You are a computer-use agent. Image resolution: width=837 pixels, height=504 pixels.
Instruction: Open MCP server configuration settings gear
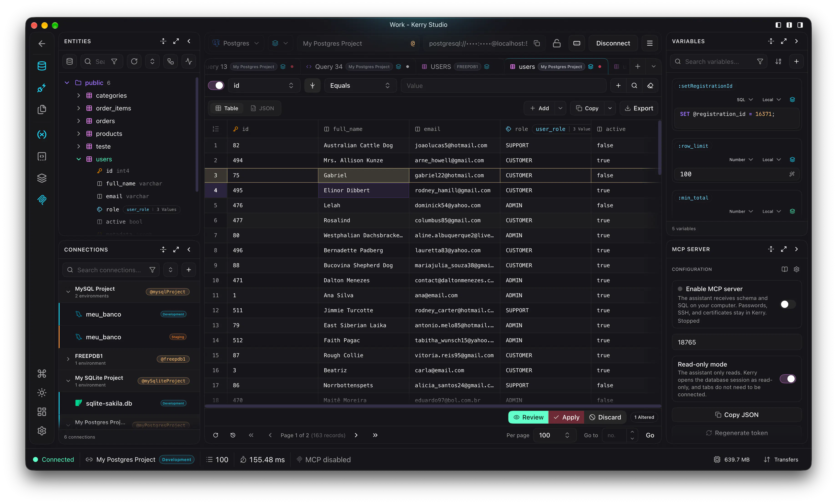(x=796, y=269)
